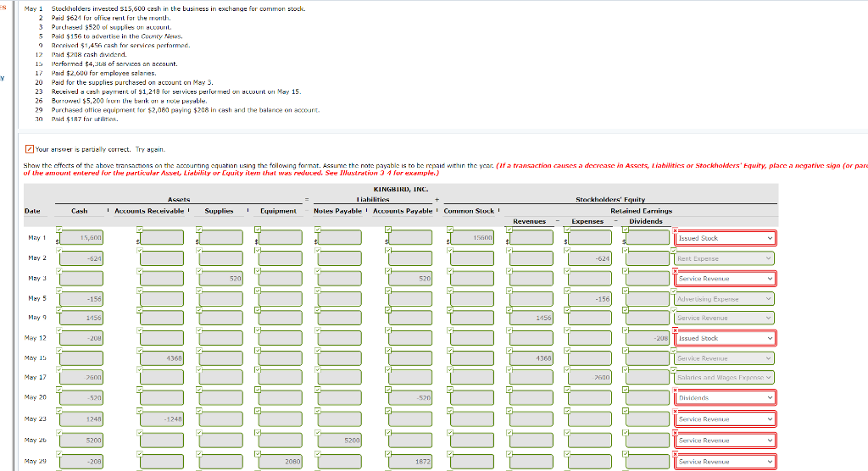Click the May 2 Cash field showing -624

(81, 258)
